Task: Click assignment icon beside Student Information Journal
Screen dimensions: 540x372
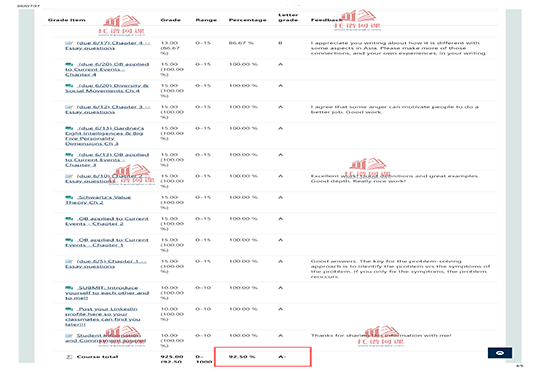Action: coord(69,335)
